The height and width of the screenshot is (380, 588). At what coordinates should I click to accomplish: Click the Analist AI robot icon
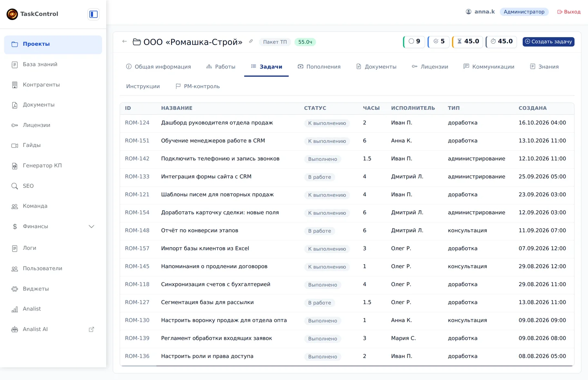click(15, 329)
